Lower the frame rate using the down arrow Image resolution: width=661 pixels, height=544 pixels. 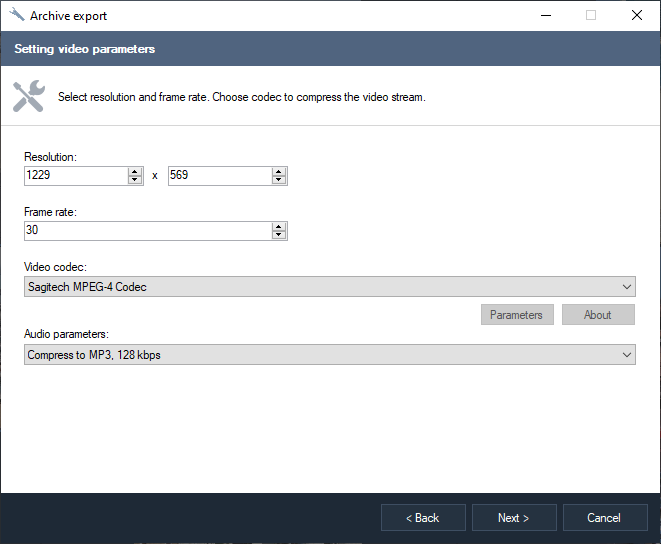click(x=279, y=235)
